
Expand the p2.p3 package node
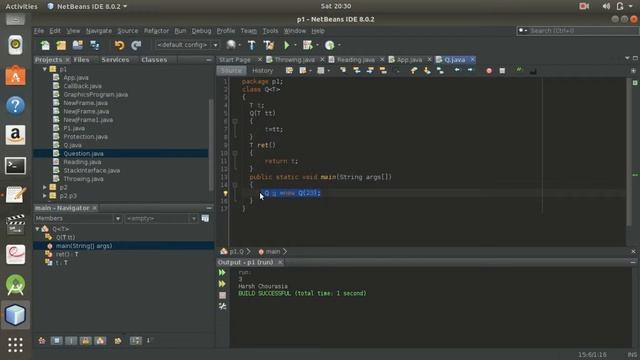pos(44,196)
